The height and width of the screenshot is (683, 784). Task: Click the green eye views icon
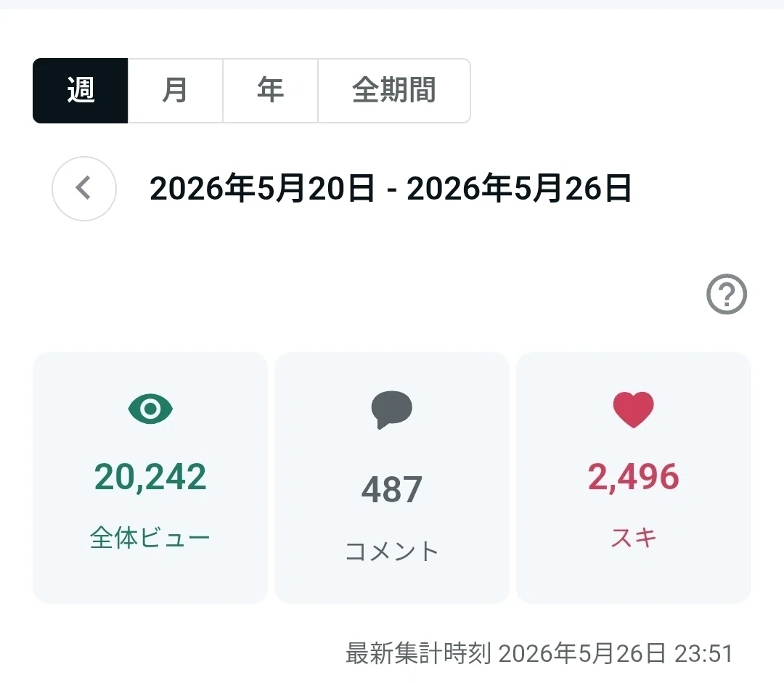coord(150,409)
